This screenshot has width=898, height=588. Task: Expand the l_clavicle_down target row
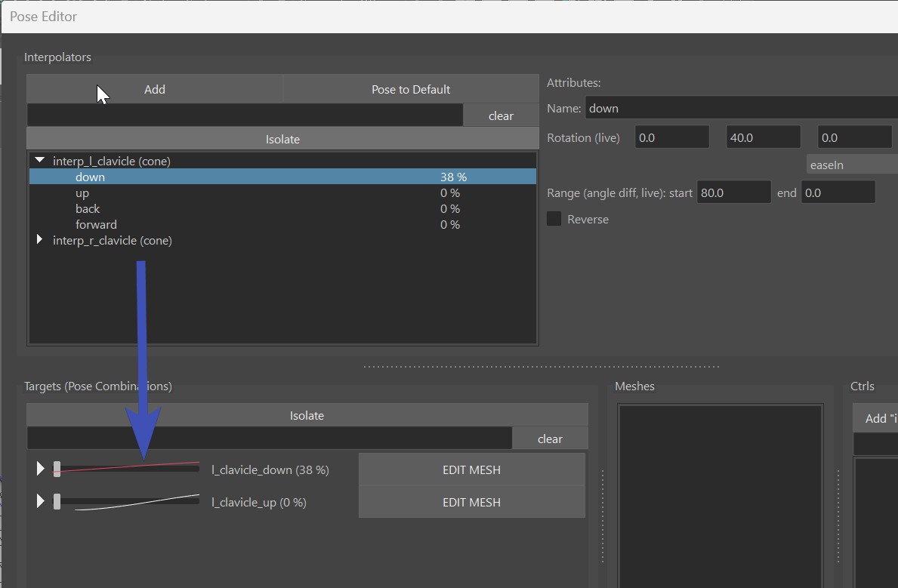(x=40, y=469)
